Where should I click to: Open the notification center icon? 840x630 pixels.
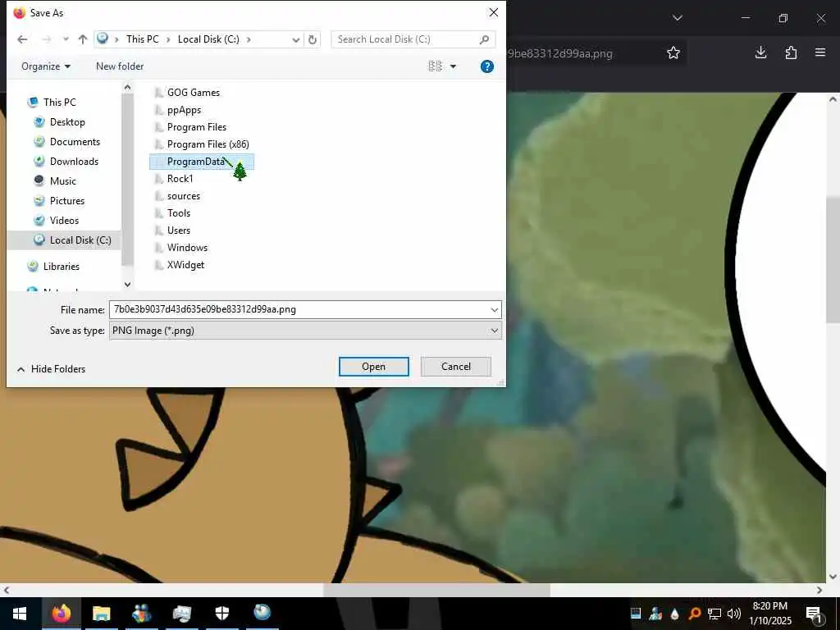(814, 614)
